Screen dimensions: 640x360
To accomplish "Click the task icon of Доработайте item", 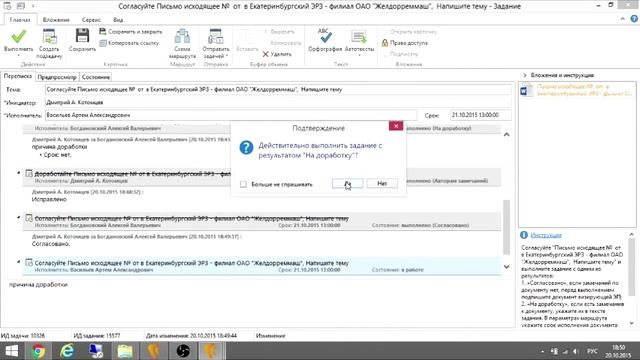I will coord(29,173).
